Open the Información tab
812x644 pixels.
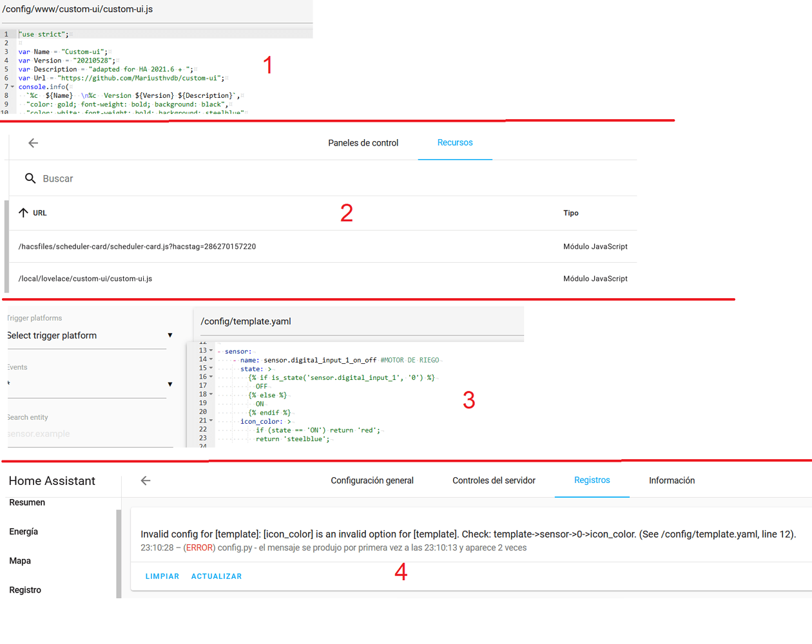(x=672, y=480)
